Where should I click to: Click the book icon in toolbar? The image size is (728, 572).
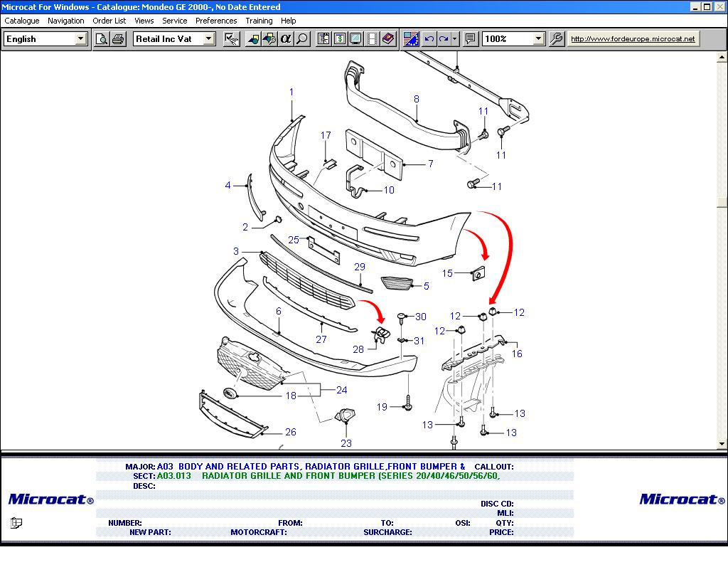tap(388, 39)
